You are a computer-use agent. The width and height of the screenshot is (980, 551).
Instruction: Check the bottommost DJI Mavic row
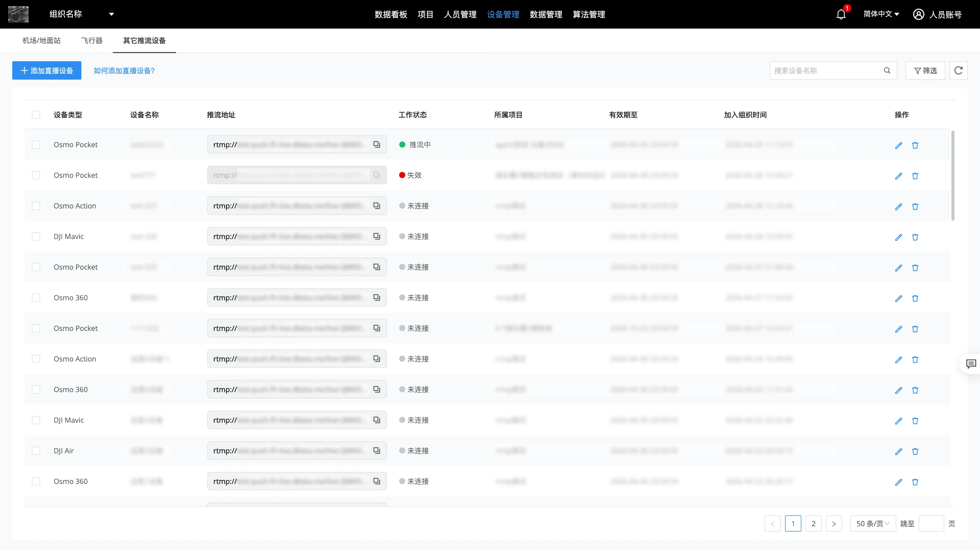[36, 420]
